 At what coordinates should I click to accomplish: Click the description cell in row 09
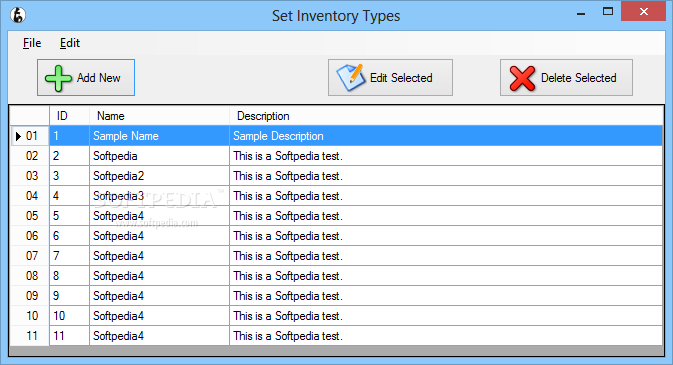tap(446, 295)
